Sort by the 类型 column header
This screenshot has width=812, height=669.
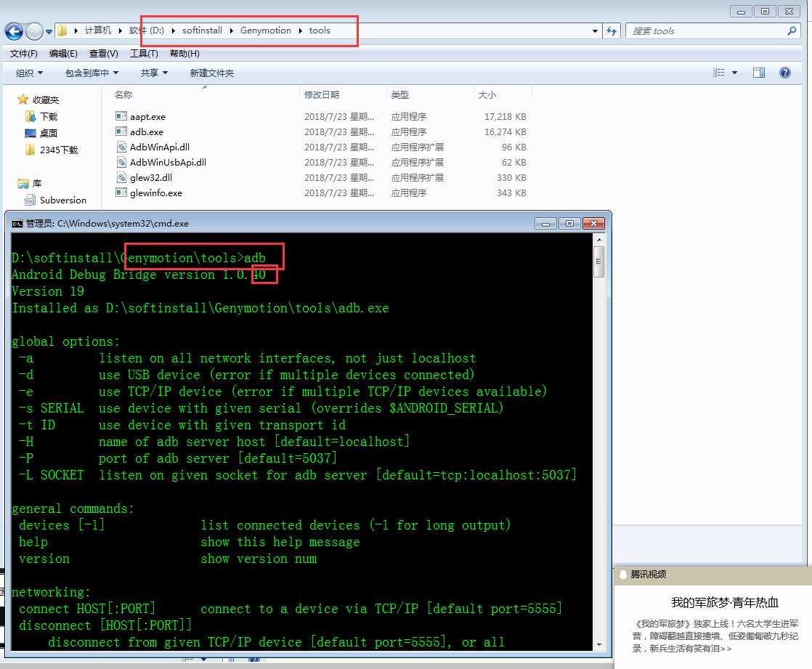[399, 94]
